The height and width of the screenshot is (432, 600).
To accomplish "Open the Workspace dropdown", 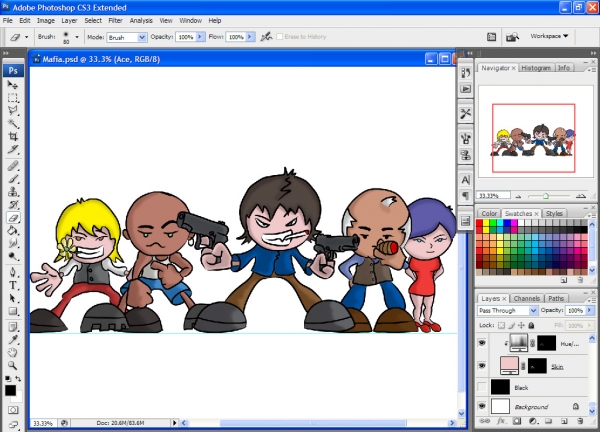I will (549, 36).
